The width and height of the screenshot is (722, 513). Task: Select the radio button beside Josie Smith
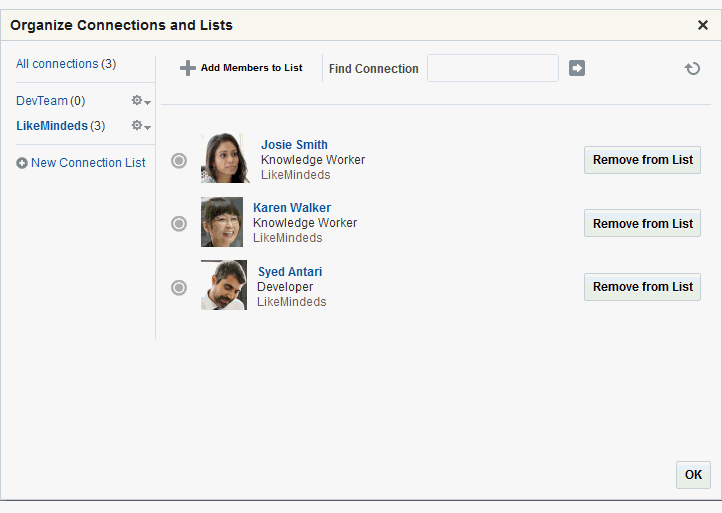(179, 160)
